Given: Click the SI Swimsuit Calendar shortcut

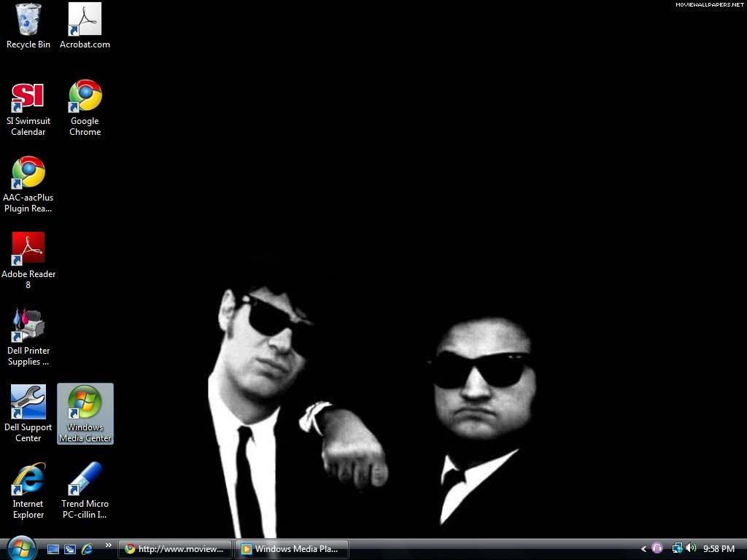Looking at the screenshot, I should (28, 97).
